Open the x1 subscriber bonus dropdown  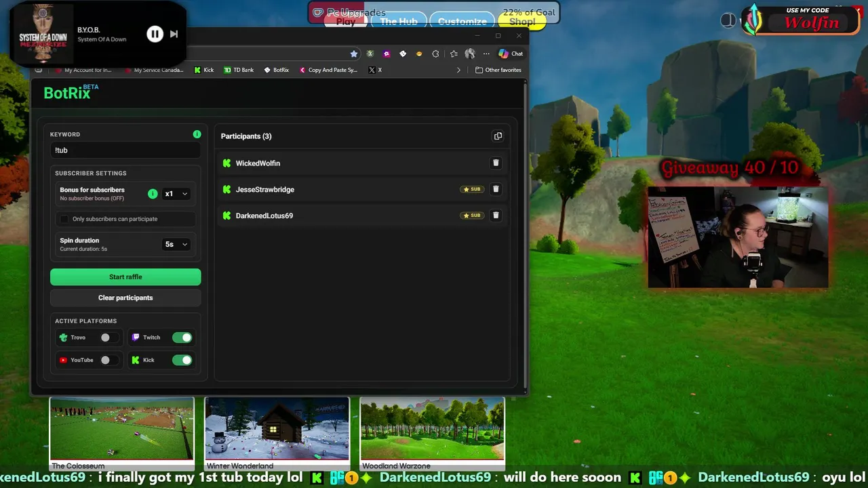click(x=176, y=194)
